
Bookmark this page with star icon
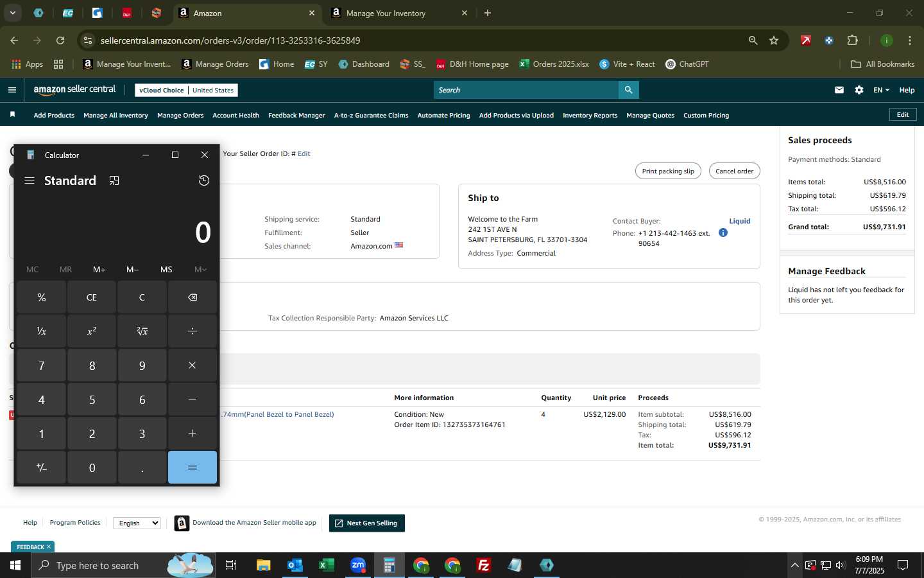774,40
